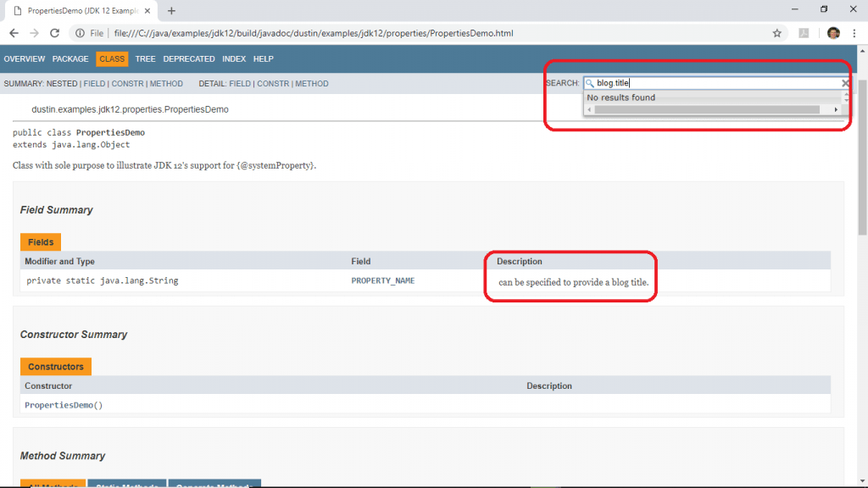Click the 'extends java.lang.Object' text
Image resolution: width=868 pixels, height=488 pixels.
71,144
